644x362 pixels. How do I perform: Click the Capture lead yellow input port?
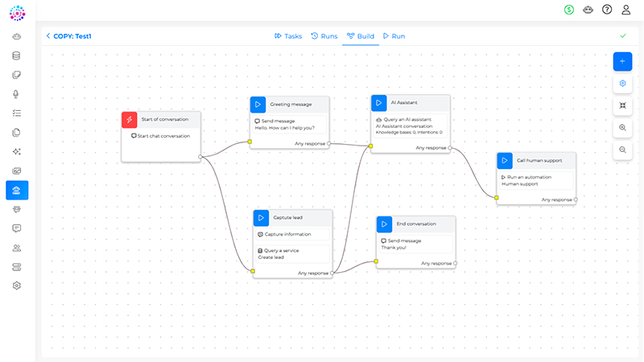[253, 271]
